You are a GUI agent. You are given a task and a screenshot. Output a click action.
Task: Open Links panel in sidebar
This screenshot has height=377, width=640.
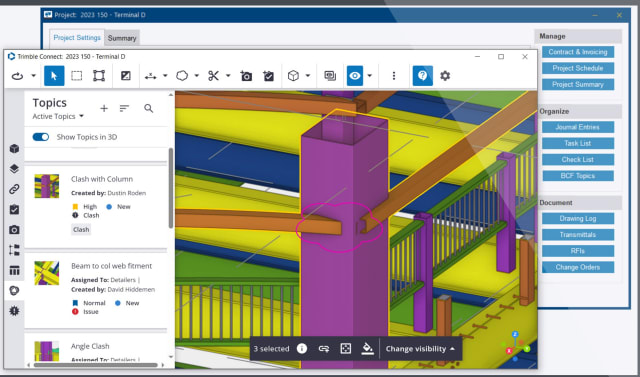pyautogui.click(x=14, y=189)
